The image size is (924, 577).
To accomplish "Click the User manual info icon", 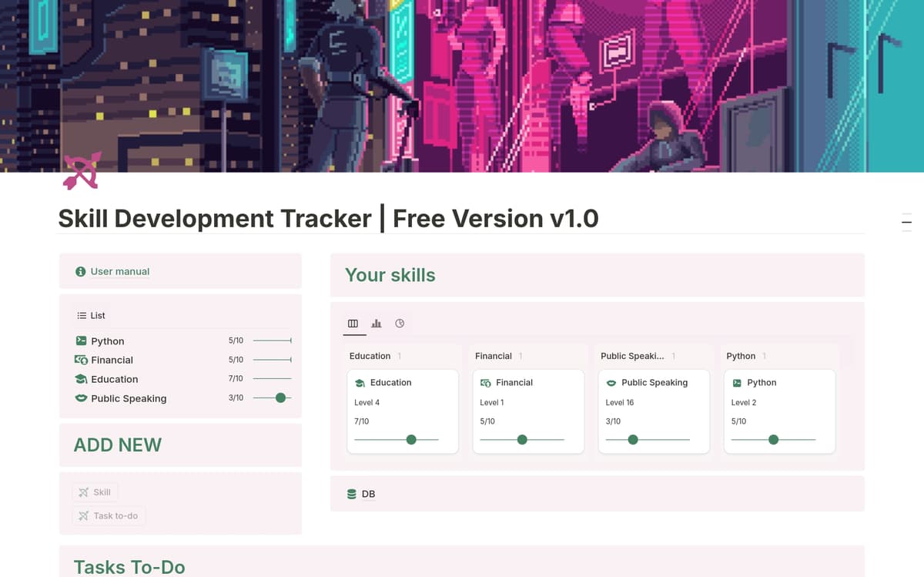I will pyautogui.click(x=80, y=272).
